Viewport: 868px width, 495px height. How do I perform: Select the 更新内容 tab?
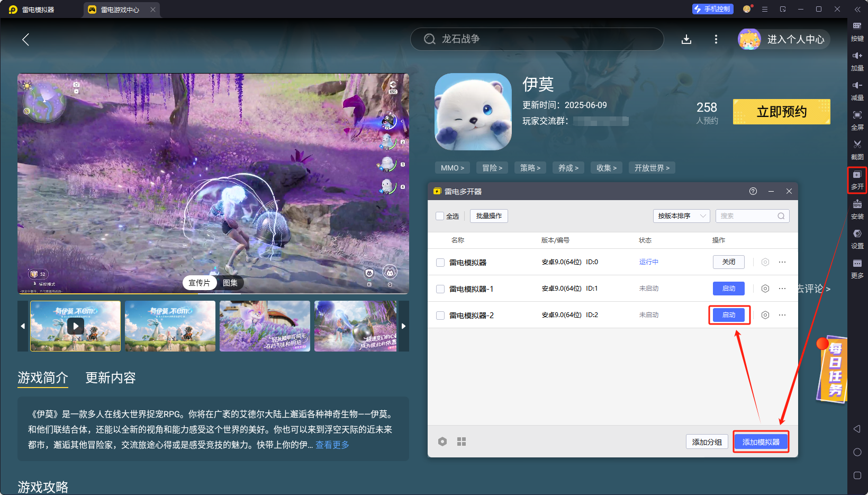(x=111, y=377)
